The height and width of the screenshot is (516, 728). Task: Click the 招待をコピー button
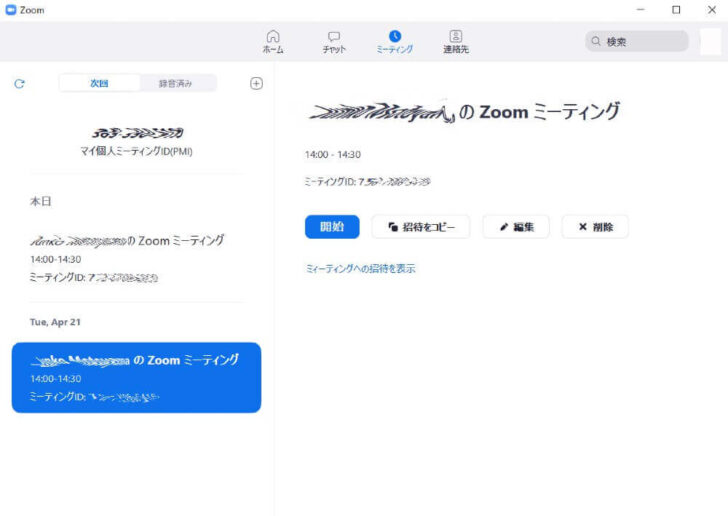[x=421, y=227]
